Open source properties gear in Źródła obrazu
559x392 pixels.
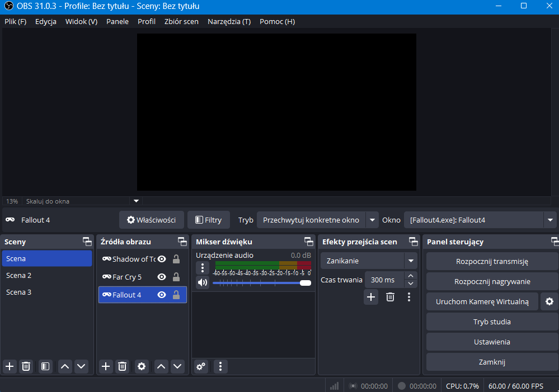click(x=142, y=366)
